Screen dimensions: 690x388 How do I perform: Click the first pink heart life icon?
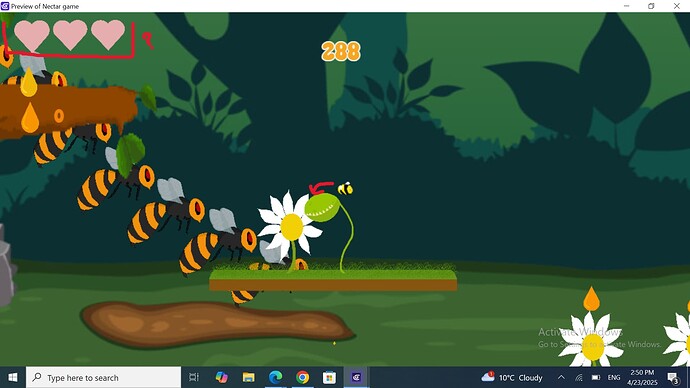point(32,35)
